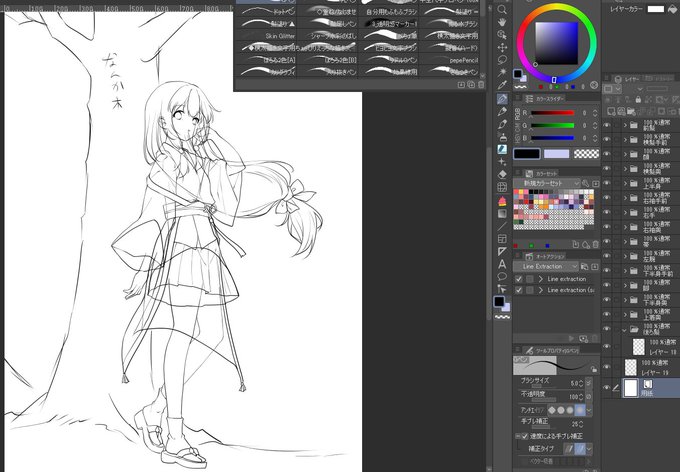680x472 pixels.
Task: Hide the 上半身 layer folder
Action: (607, 184)
